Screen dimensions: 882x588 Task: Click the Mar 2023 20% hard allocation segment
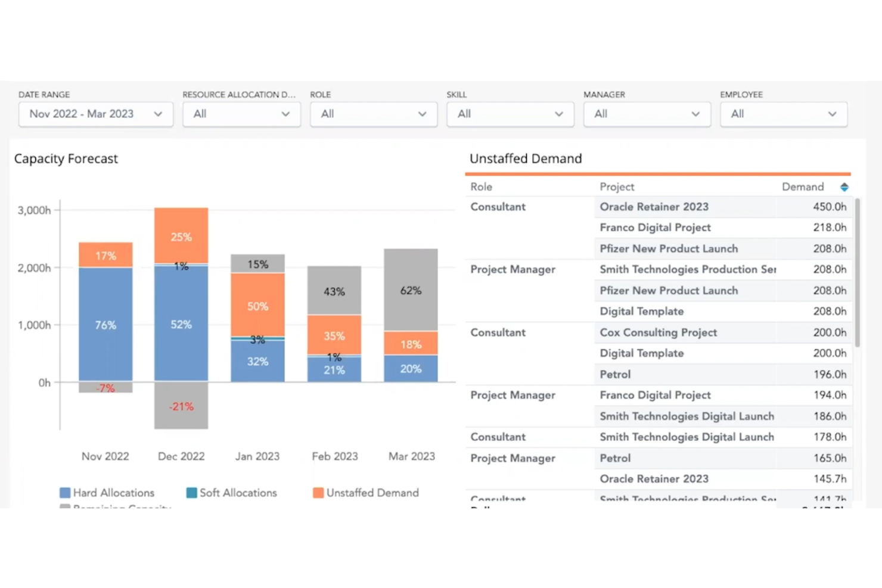(x=411, y=368)
